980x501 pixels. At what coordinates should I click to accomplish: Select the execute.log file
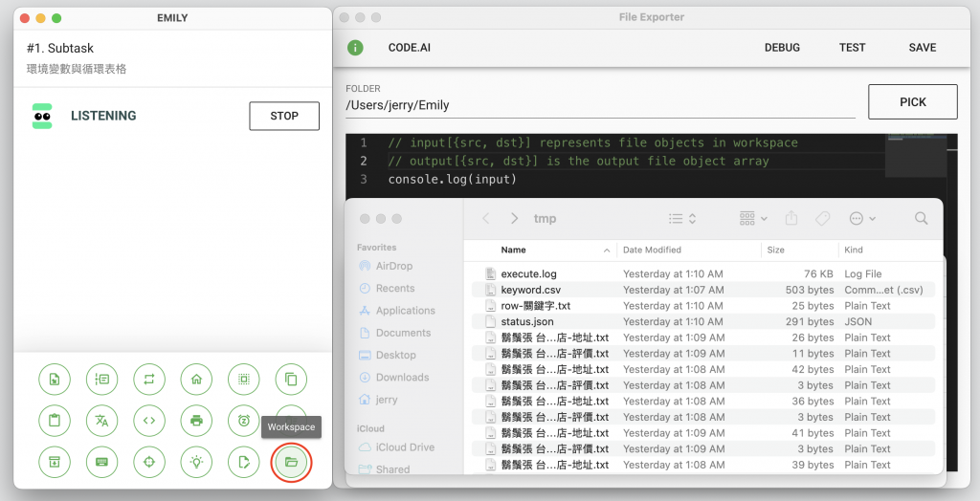(703, 273)
